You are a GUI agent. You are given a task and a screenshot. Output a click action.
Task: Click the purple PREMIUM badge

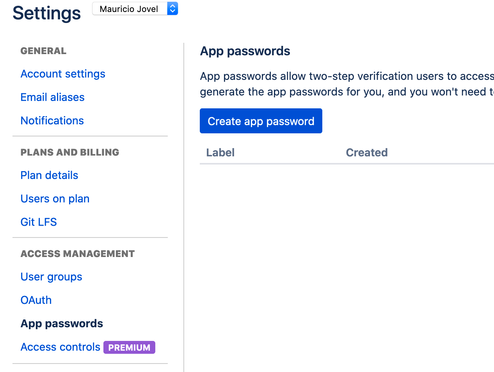(129, 347)
